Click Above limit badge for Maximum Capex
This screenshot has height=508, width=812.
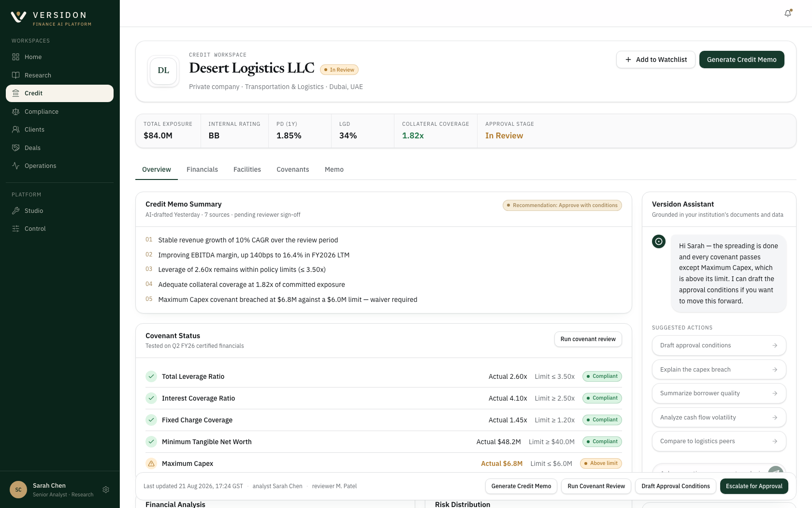pyautogui.click(x=601, y=463)
